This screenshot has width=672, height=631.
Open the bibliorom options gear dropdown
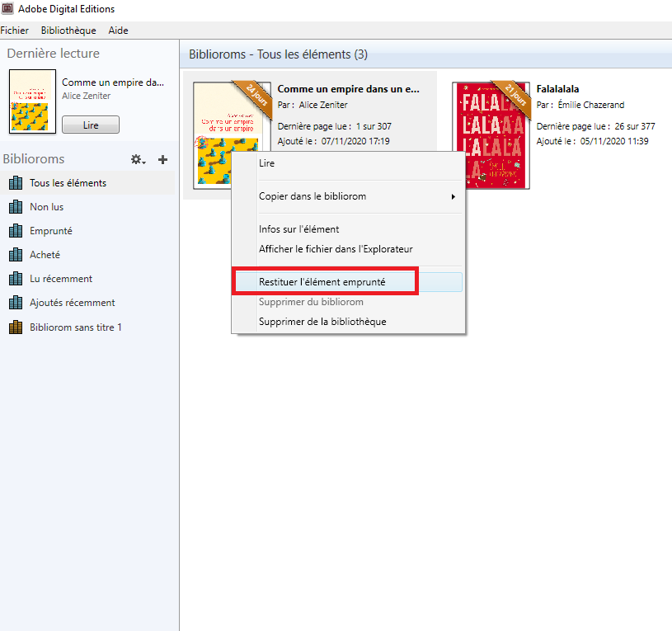click(x=138, y=160)
